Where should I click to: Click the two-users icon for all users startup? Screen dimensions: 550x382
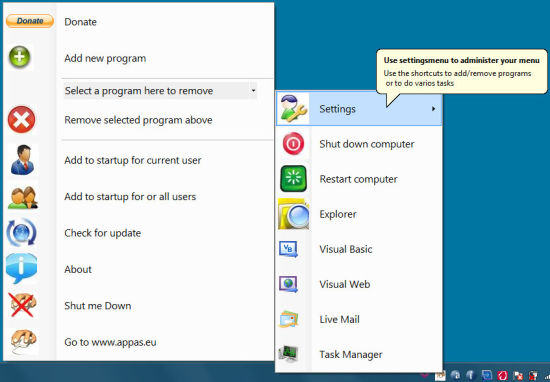click(x=23, y=197)
